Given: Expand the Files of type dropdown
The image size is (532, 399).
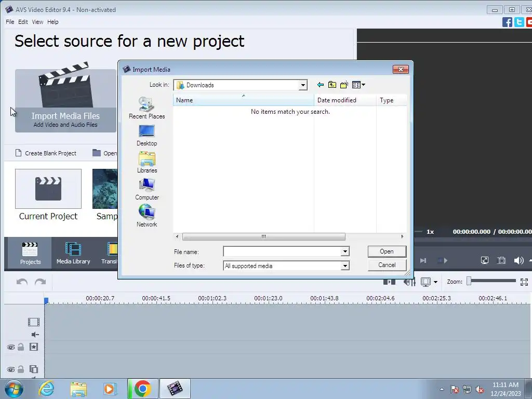Looking at the screenshot, I should click(345, 265).
